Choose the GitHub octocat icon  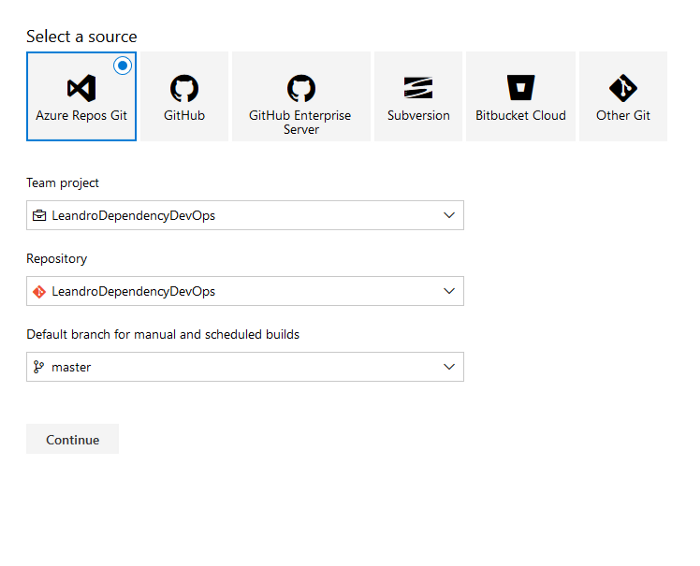[184, 88]
